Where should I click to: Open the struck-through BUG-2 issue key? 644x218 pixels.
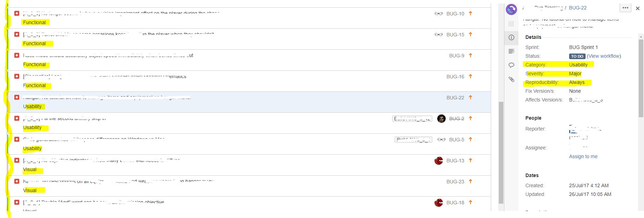click(457, 119)
